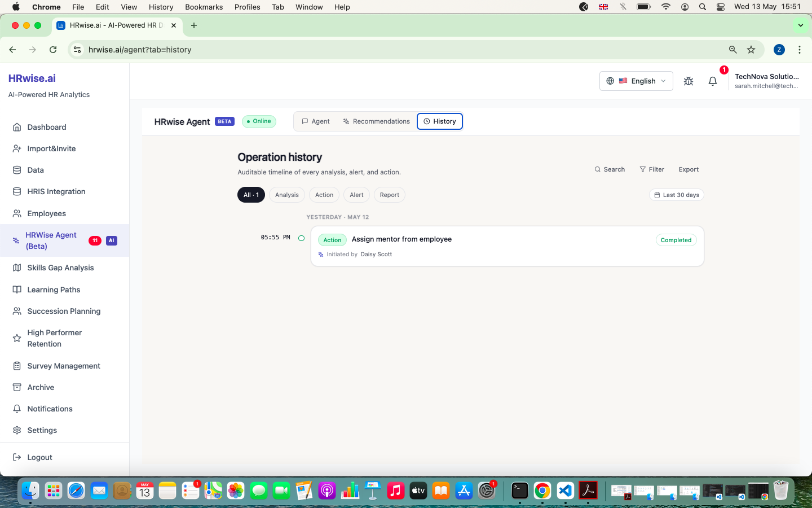Switch to the Recommendations tab
Screen dimensions: 812x508
pos(377,121)
